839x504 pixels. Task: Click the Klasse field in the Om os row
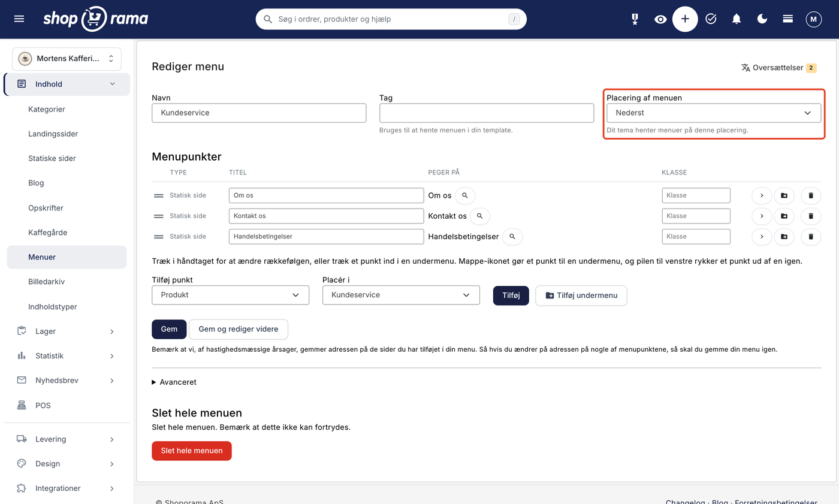click(696, 195)
